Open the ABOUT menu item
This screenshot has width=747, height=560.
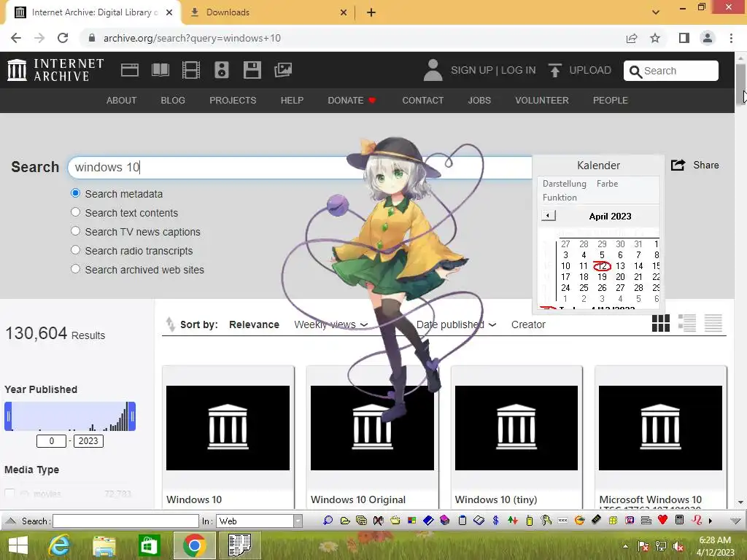click(x=122, y=101)
